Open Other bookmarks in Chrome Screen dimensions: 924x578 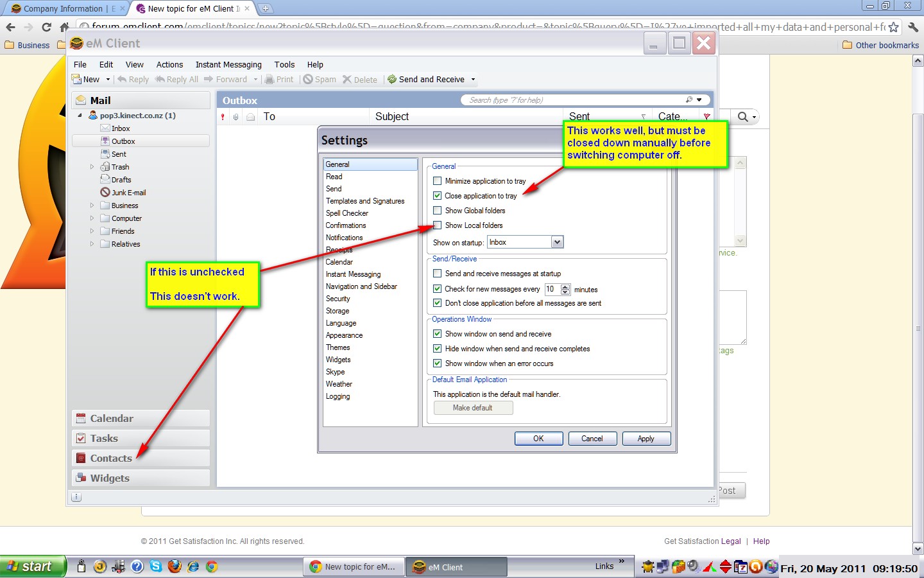click(x=880, y=45)
